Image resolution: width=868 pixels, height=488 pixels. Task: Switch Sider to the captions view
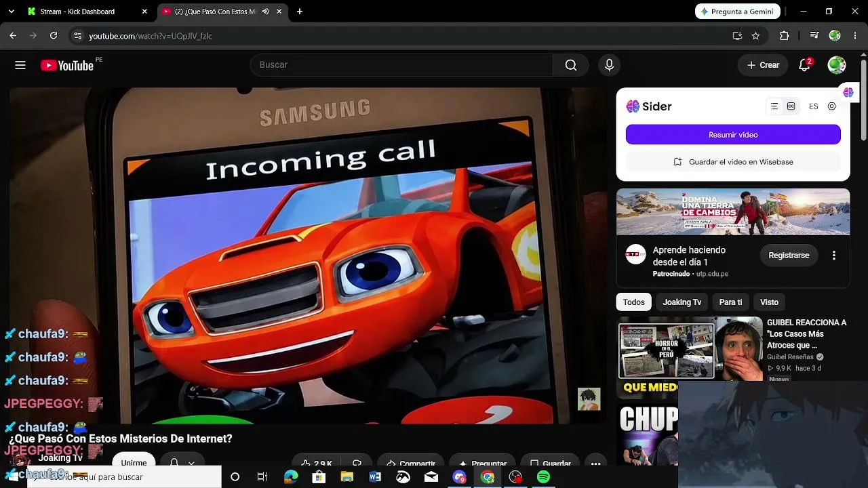791,106
